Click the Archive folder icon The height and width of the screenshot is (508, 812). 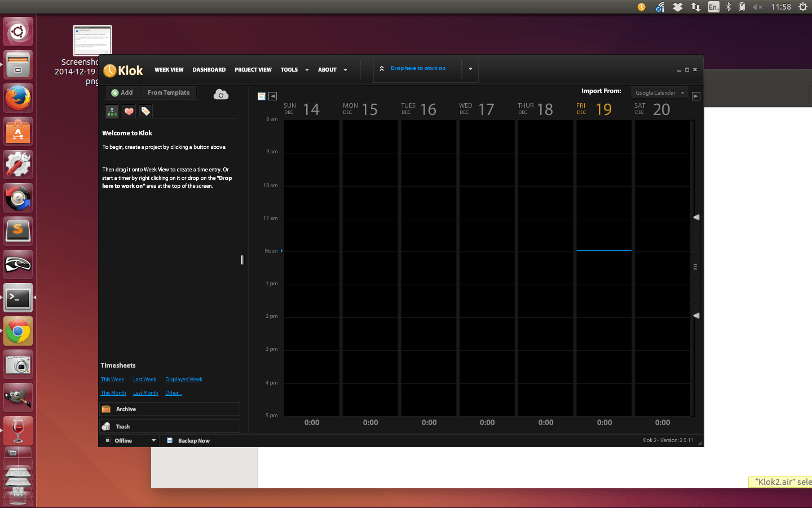(x=106, y=409)
